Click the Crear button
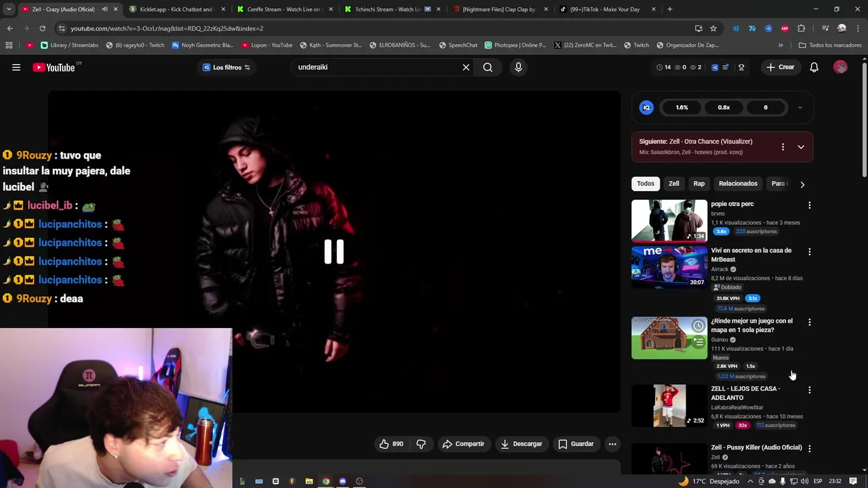Image resolution: width=868 pixels, height=488 pixels. [780, 67]
